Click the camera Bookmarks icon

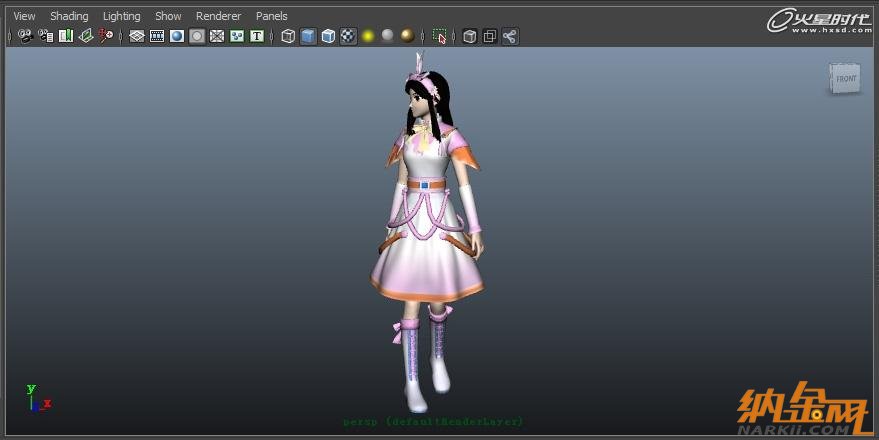tap(66, 36)
